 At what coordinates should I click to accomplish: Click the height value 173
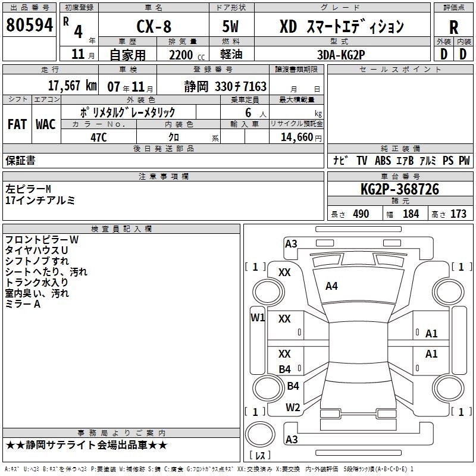458,214
